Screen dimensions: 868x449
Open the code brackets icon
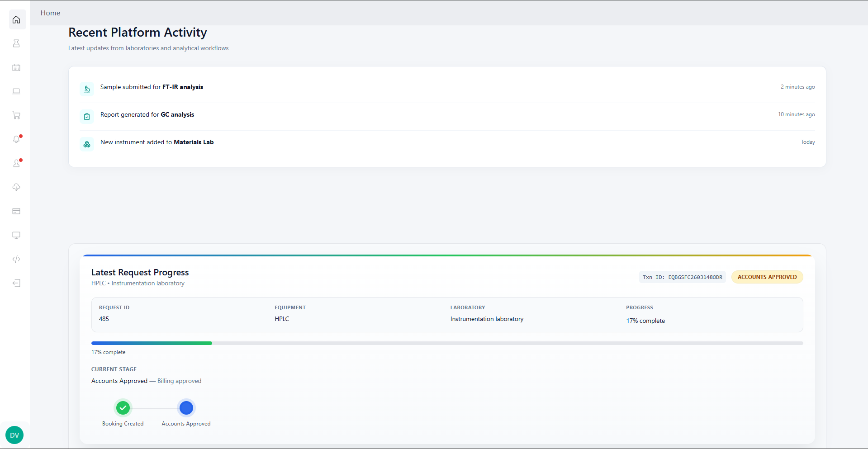tap(16, 259)
